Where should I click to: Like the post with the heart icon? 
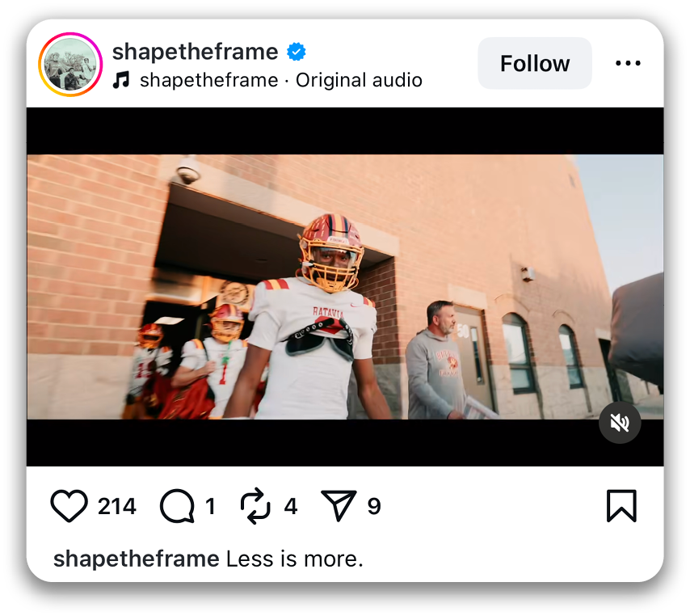[69, 506]
